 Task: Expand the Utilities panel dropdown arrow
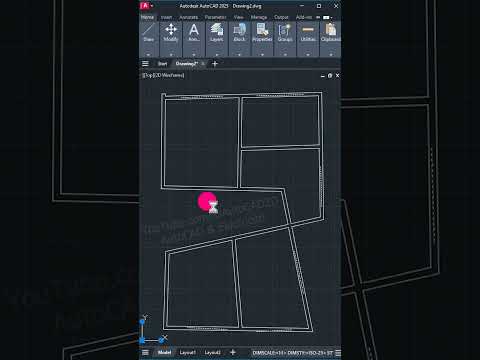pyautogui.click(x=308, y=54)
